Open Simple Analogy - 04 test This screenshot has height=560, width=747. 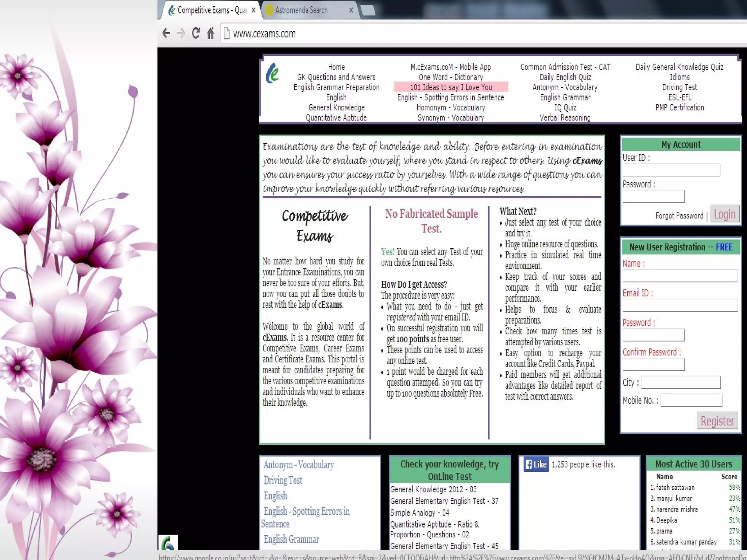click(x=419, y=513)
